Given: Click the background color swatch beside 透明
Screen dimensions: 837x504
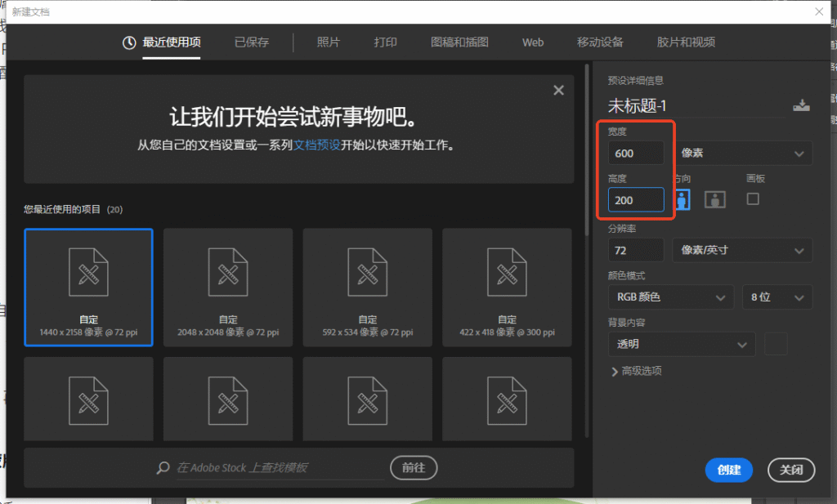Looking at the screenshot, I should click(x=776, y=344).
